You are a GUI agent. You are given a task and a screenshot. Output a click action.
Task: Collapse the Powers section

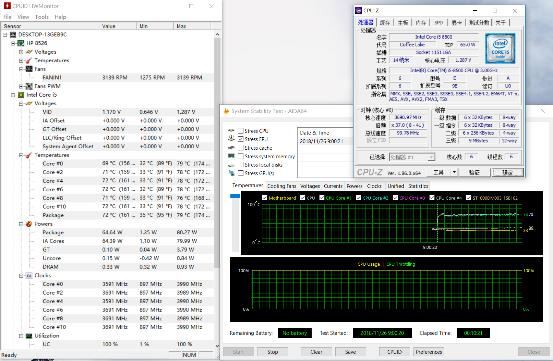coord(21,224)
